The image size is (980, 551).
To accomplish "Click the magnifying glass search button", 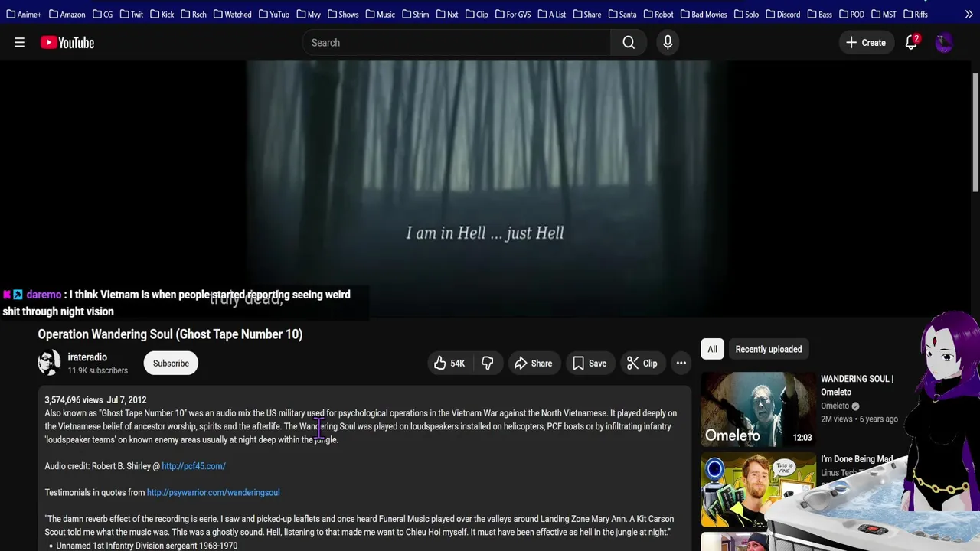I will (x=629, y=43).
